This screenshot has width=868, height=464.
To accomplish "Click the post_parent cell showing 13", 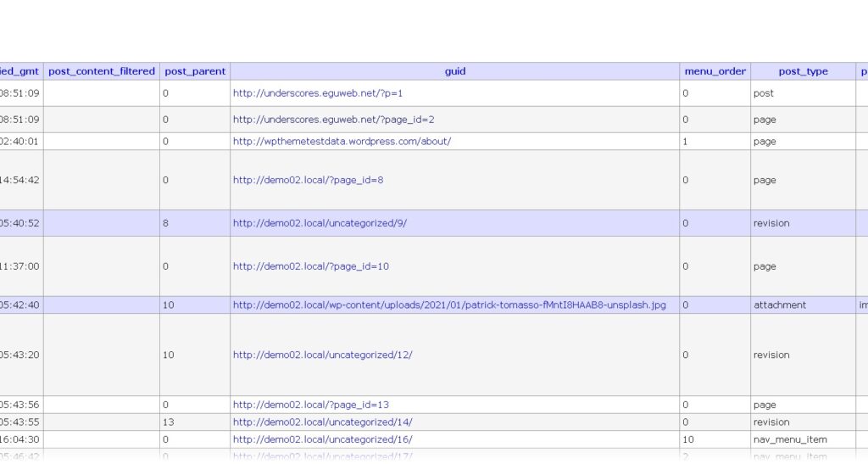I will (194, 422).
